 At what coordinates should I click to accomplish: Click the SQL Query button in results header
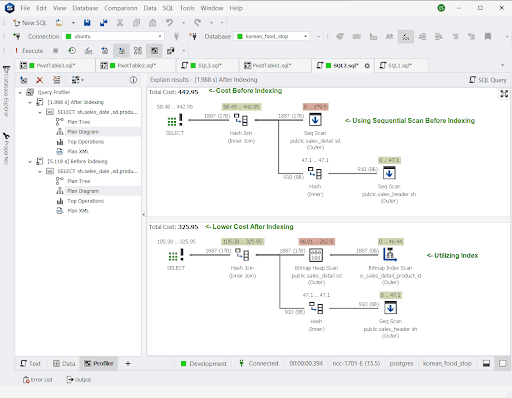point(488,80)
